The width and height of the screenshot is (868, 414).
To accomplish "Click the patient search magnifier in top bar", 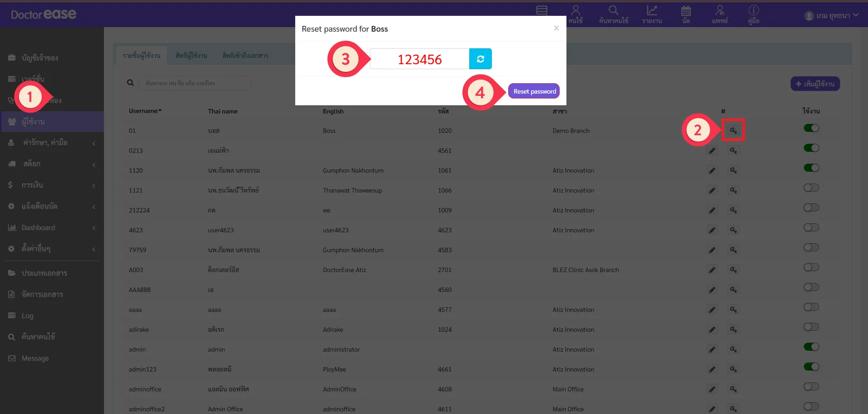I will 613,14.
